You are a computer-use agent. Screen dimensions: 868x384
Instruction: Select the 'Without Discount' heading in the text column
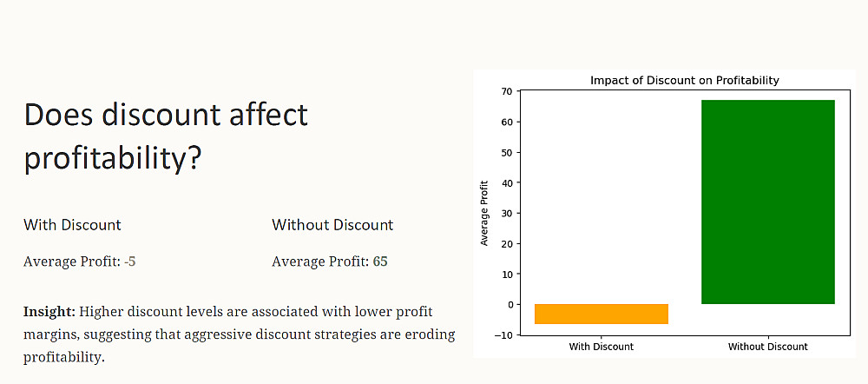[332, 225]
